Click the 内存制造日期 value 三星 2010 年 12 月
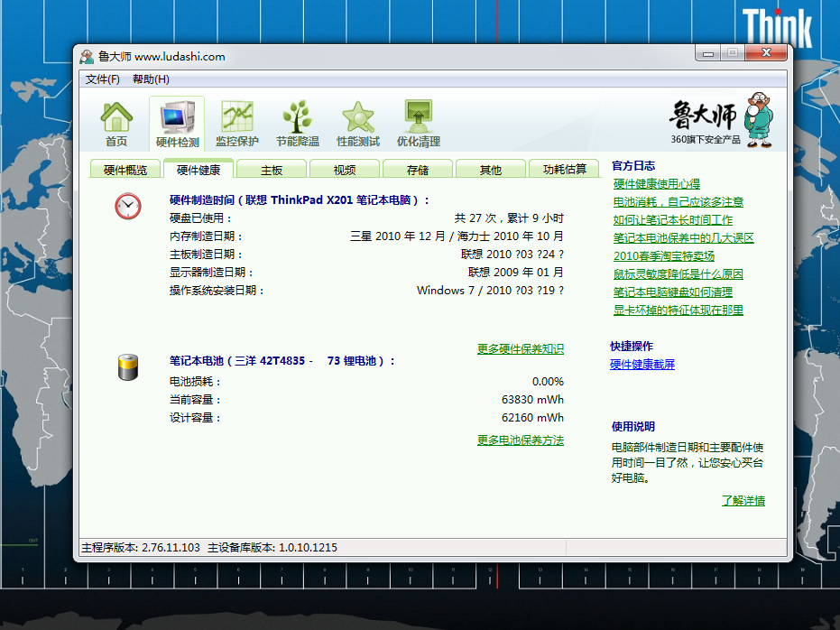 tap(398, 236)
